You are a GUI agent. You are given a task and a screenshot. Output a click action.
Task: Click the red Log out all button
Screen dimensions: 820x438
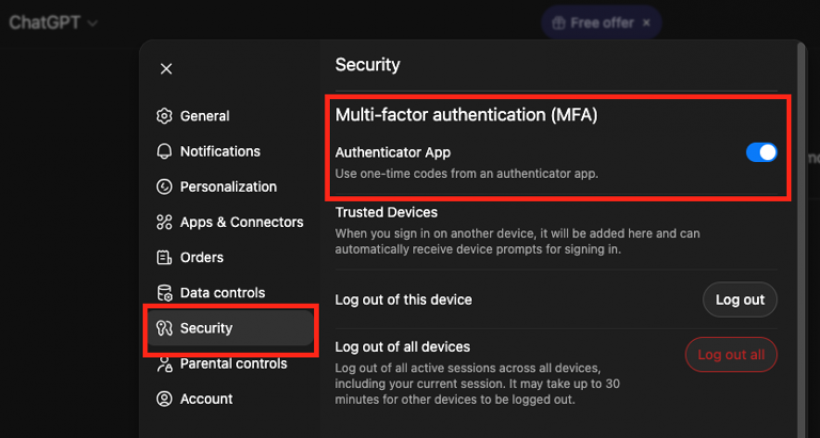pos(731,355)
